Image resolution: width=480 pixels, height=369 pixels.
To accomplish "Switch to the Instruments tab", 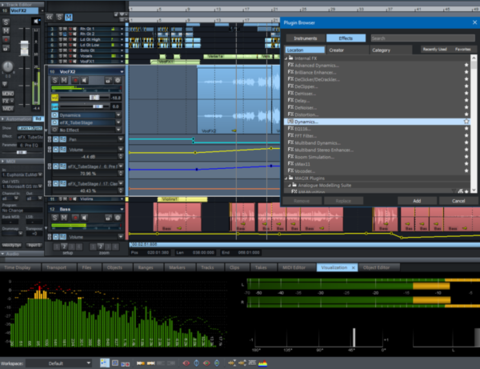I will (306, 38).
